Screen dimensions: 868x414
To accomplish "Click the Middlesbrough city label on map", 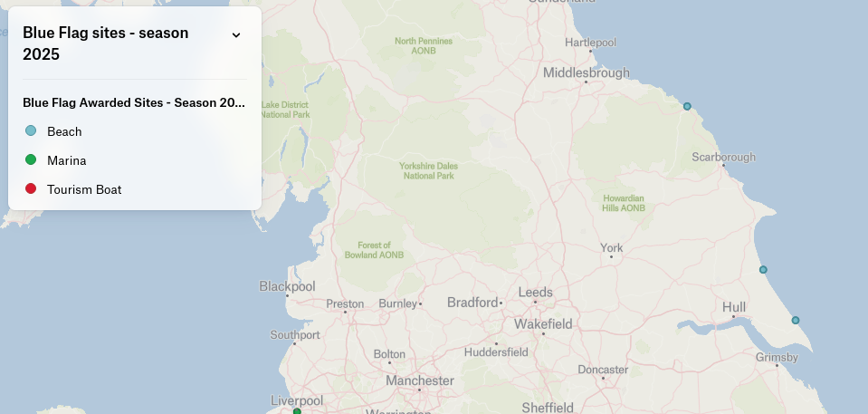I will tap(587, 72).
